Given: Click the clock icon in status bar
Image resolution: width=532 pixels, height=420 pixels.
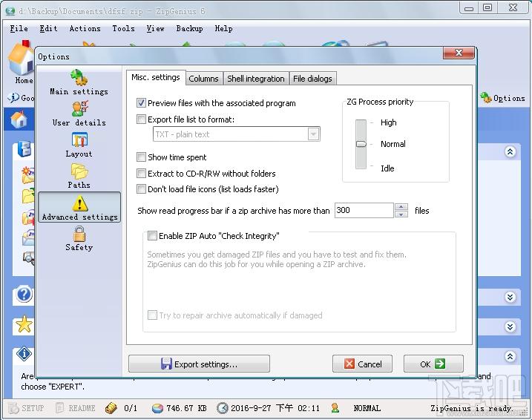Looking at the screenshot, I should [x=223, y=408].
